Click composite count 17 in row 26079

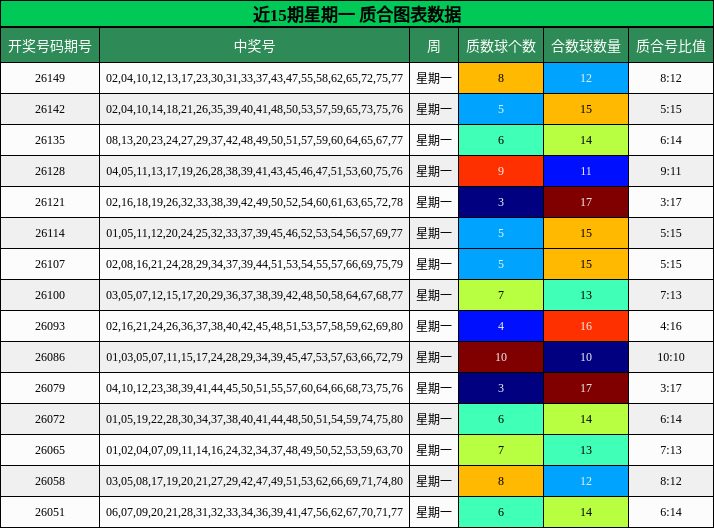tap(586, 387)
